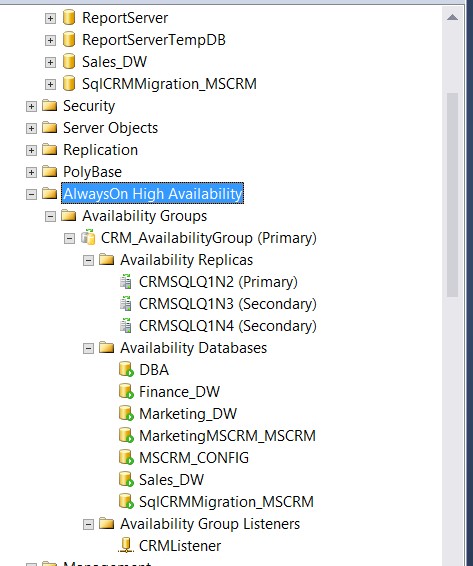Expand the Replication folder
This screenshot has height=566, width=473.
pos(31,151)
